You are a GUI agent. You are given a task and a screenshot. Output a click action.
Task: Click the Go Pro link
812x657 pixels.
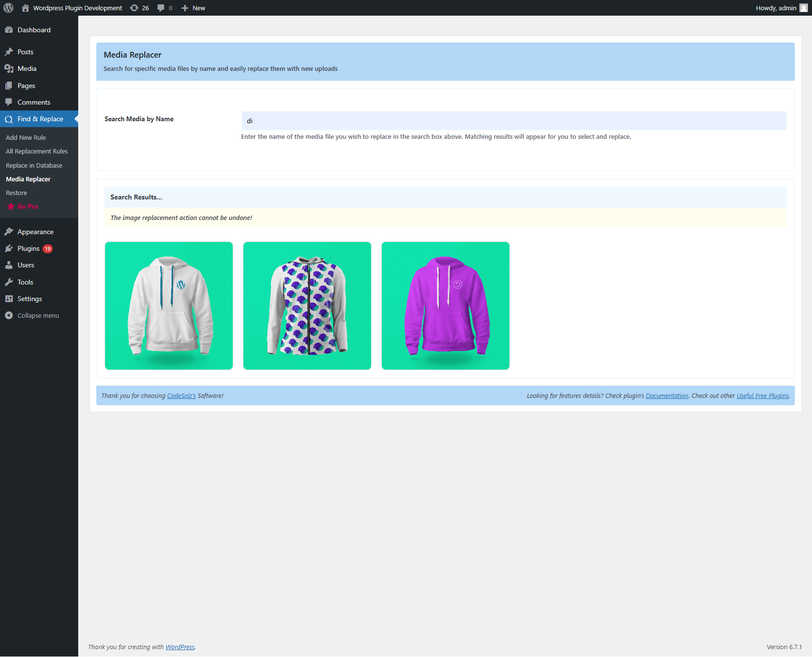[28, 206]
